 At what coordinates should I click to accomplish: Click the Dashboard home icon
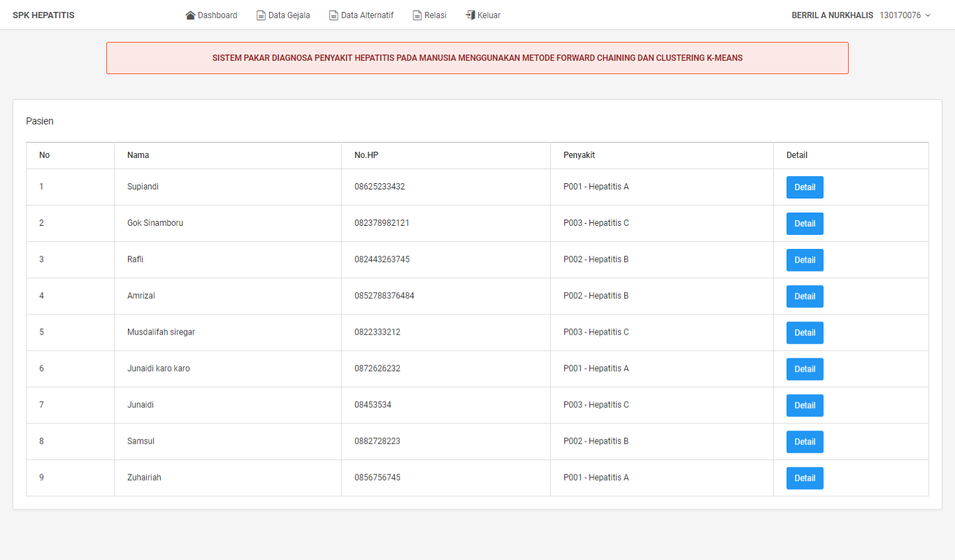coord(190,15)
